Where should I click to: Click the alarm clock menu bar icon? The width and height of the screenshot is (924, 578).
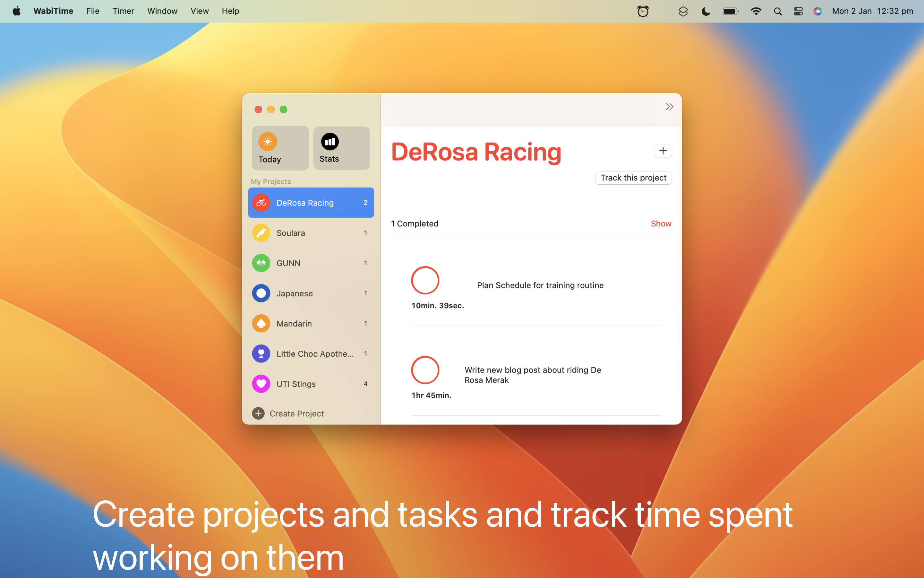(x=643, y=11)
